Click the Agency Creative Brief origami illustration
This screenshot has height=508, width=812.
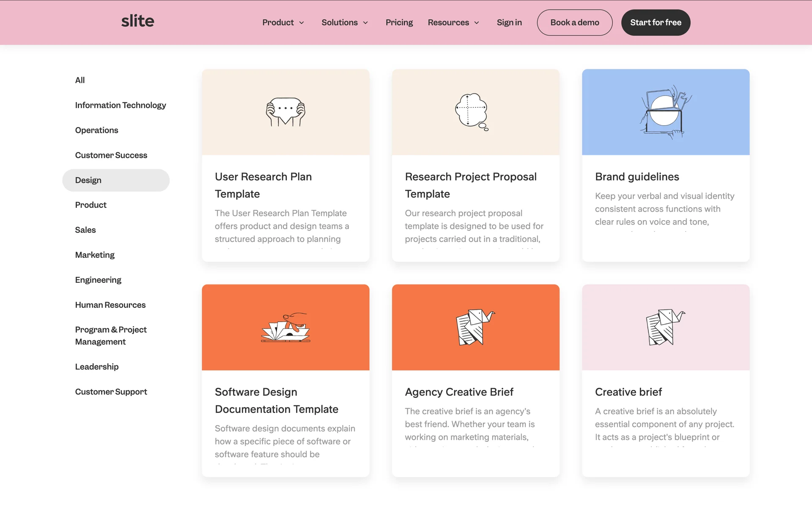click(x=475, y=327)
